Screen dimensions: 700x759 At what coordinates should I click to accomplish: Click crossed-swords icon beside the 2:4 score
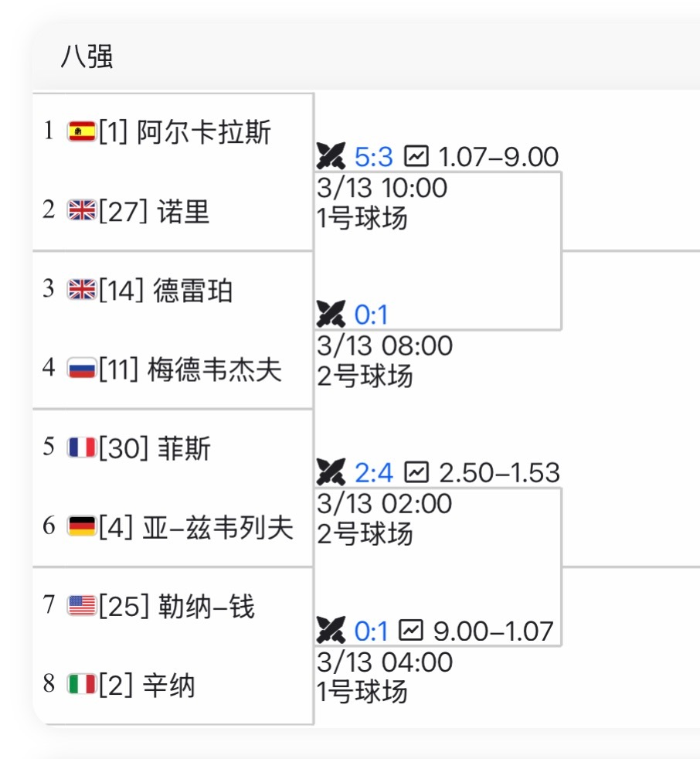(x=330, y=471)
